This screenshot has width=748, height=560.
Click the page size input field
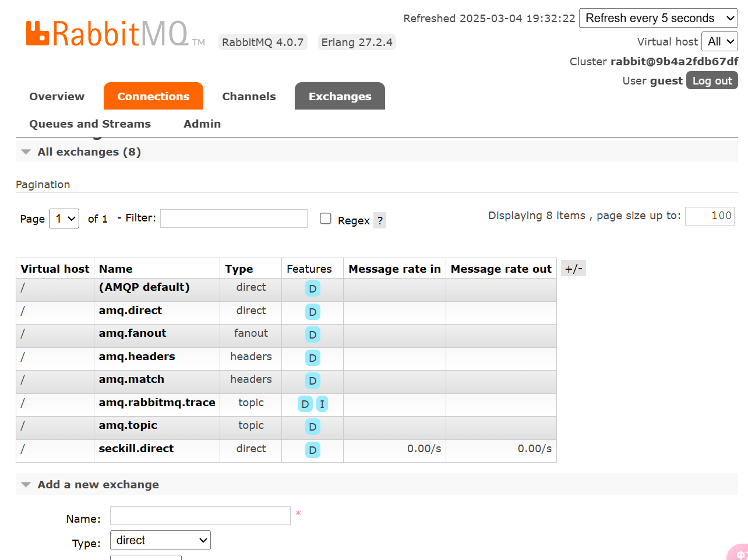(x=710, y=216)
